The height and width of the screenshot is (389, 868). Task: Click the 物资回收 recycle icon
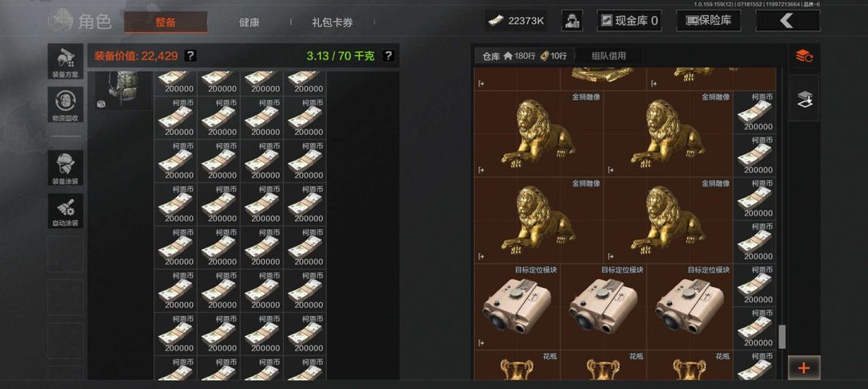(x=65, y=104)
